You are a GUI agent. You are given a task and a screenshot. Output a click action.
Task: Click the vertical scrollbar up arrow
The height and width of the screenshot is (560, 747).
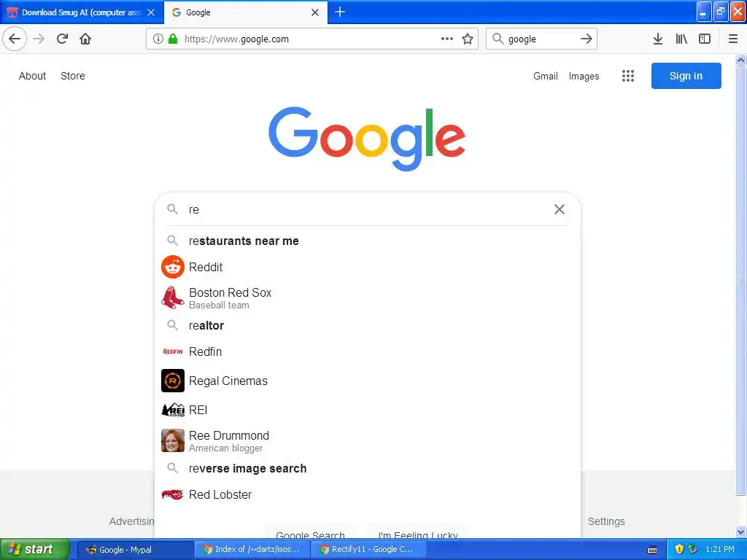coord(741,60)
